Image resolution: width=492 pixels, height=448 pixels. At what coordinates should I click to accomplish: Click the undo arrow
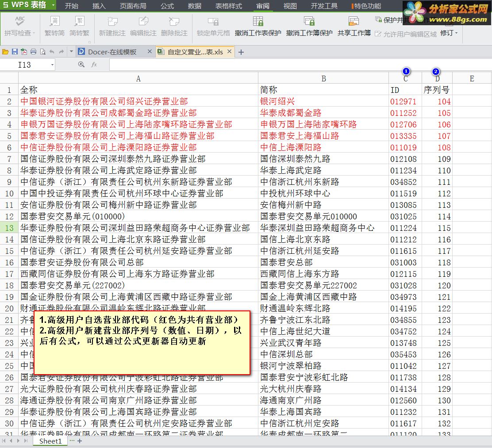tap(52, 52)
